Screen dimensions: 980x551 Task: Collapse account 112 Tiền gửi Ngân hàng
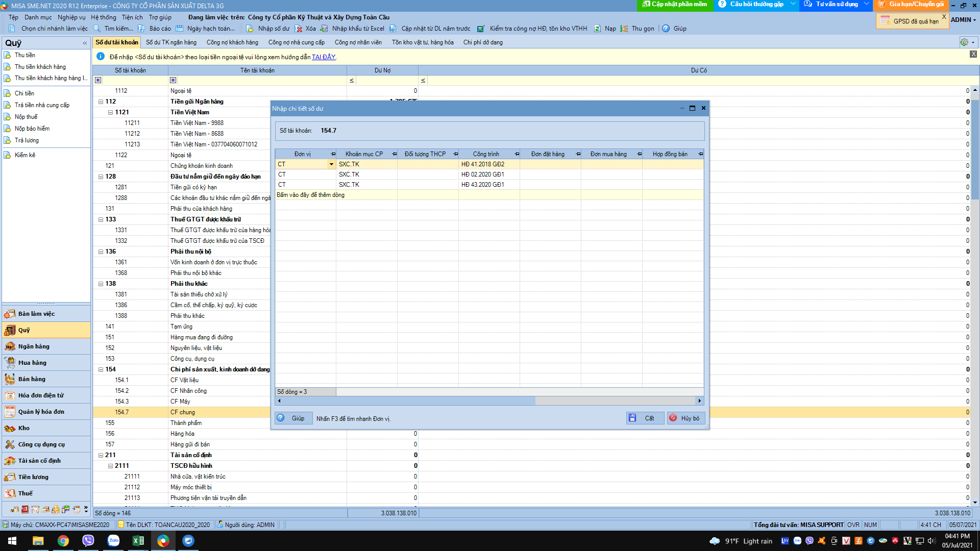click(101, 102)
